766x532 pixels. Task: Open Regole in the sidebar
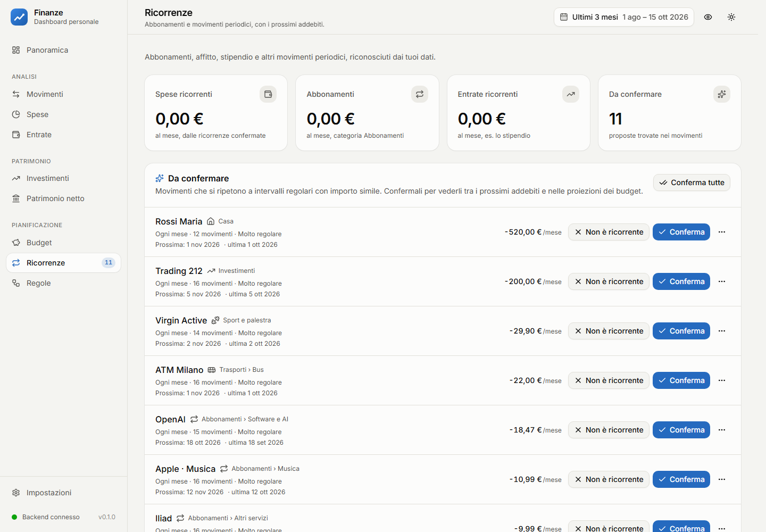pos(63,283)
